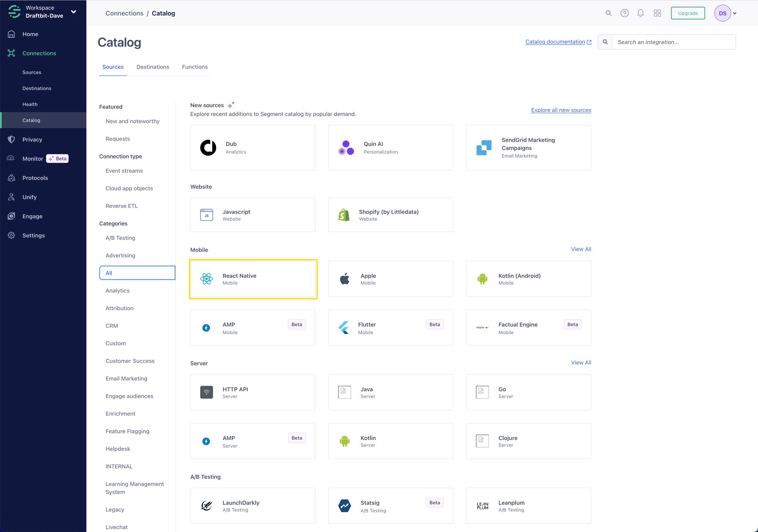Click the Settings gear icon
758x532 pixels.
pyautogui.click(x=12, y=235)
